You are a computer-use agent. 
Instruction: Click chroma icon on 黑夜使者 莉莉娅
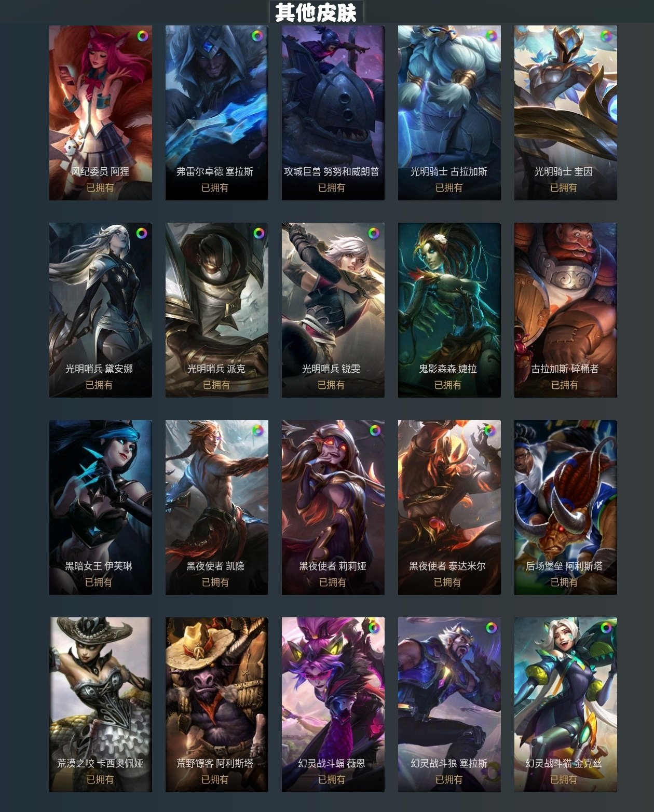pos(375,430)
